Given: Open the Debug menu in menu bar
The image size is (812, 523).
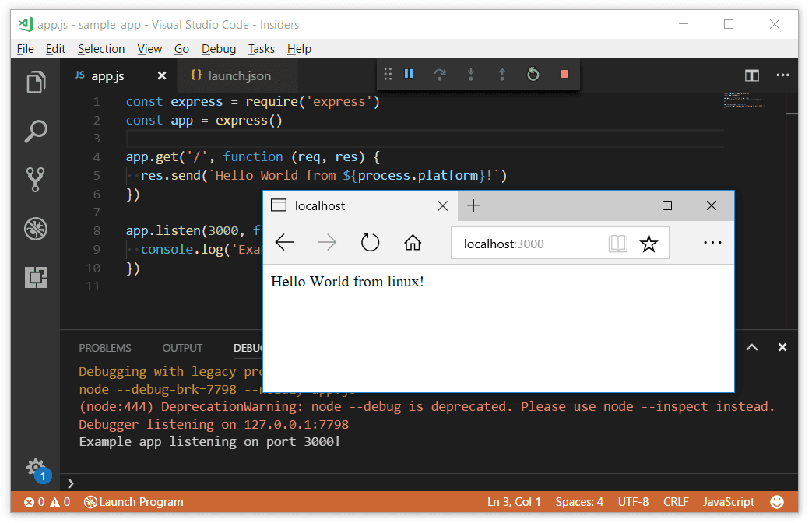Looking at the screenshot, I should [218, 49].
